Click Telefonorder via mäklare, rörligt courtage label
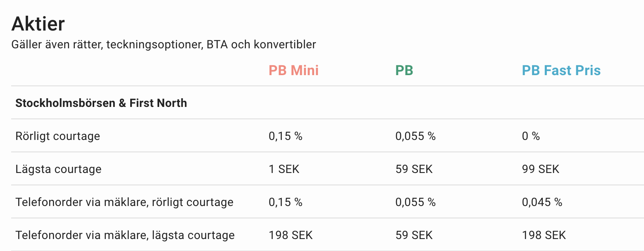Screen dimensions: 644x251 click(x=124, y=202)
